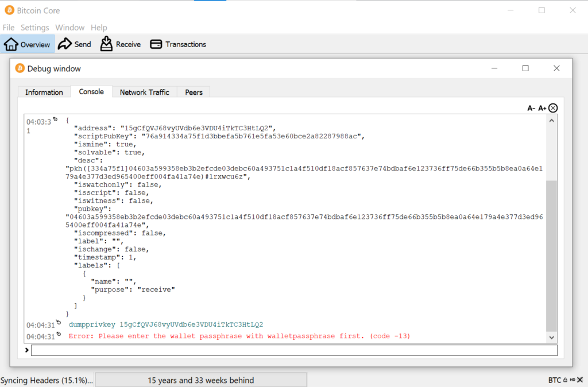
Task: Click the Bitcoin logo in Debug window title
Action: (x=20, y=68)
